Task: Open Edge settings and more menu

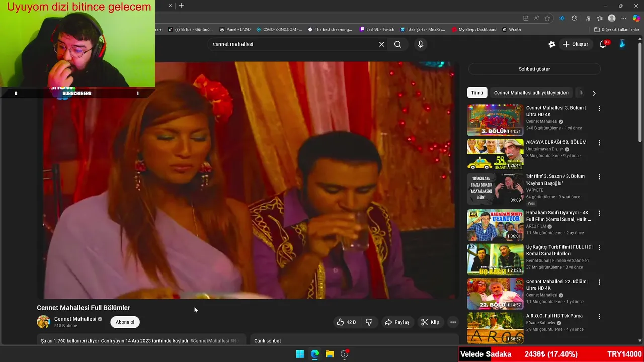Action: pos(624,18)
